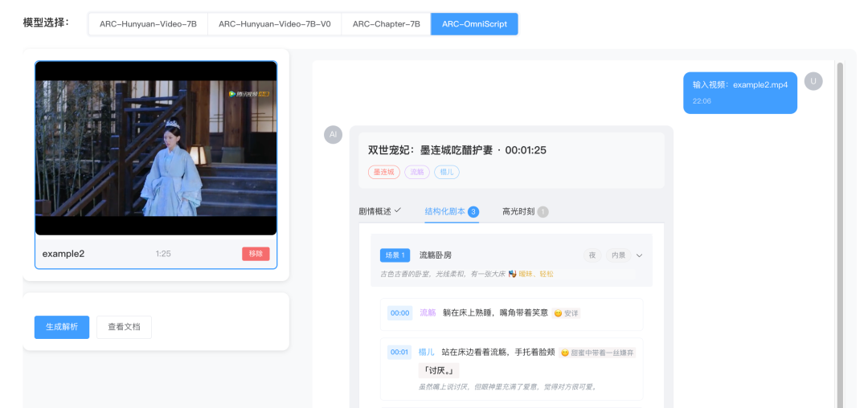
Task: Click the checkmark beside 剧情概述
Action: point(398,210)
